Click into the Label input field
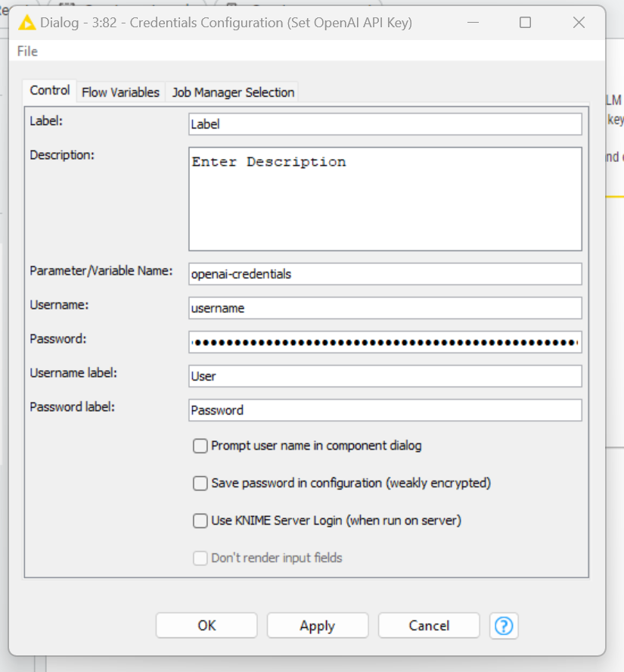624x672 pixels. click(385, 124)
